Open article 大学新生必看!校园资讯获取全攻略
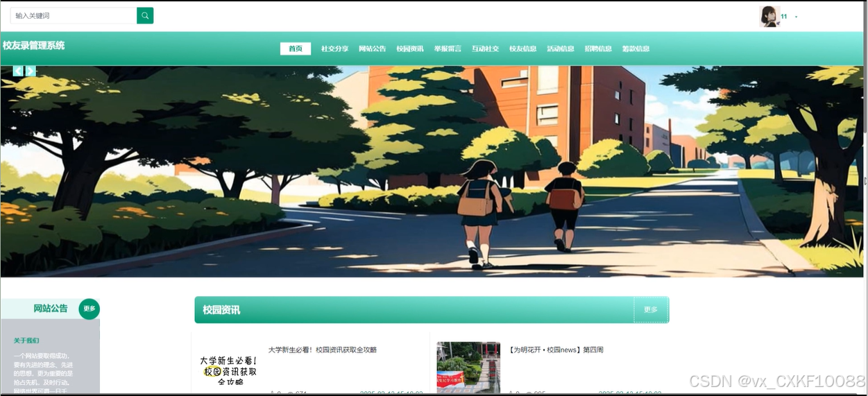Screen dimensions: 868x396 pyautogui.click(x=323, y=350)
